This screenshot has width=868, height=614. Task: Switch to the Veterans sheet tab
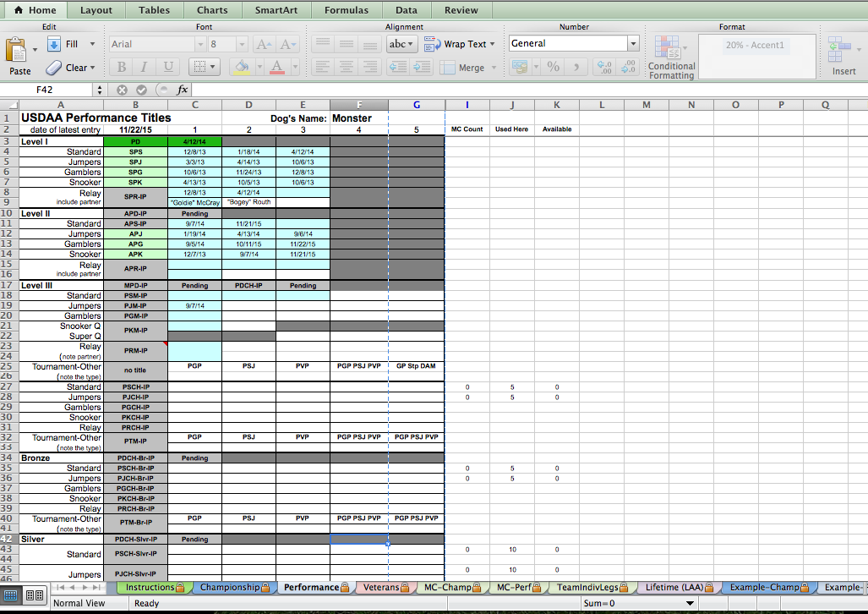click(386, 588)
